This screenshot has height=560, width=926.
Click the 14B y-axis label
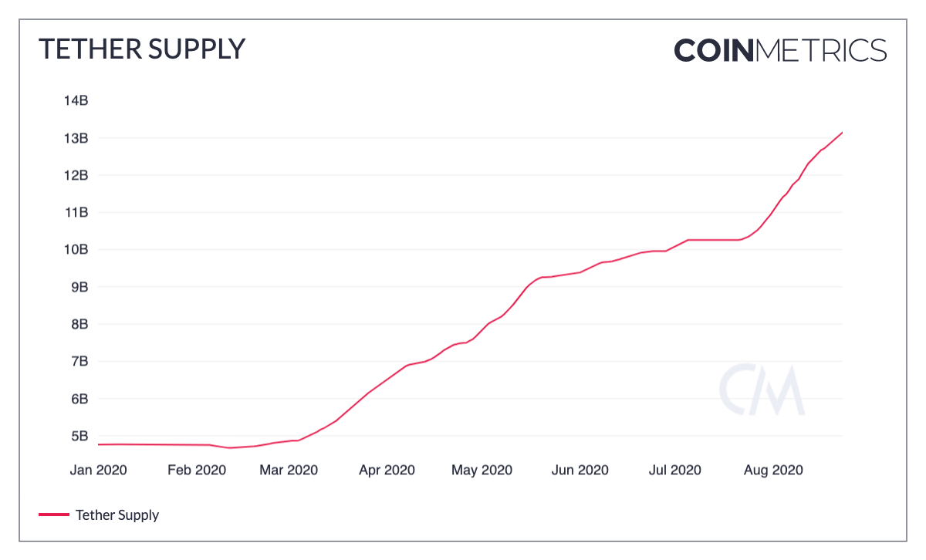(x=76, y=100)
